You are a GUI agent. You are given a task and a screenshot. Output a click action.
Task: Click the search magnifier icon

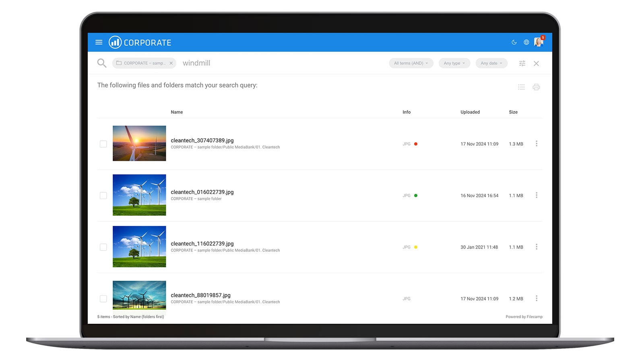[x=102, y=63]
